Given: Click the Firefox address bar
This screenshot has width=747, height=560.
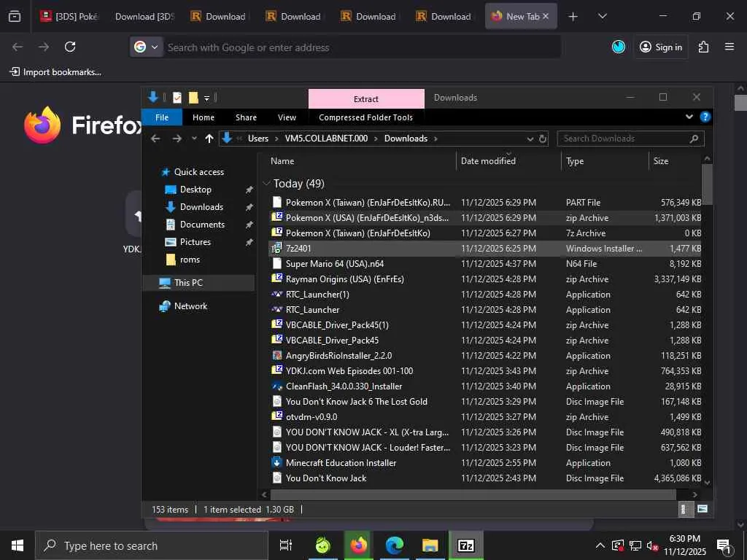Looking at the screenshot, I should click(x=363, y=47).
